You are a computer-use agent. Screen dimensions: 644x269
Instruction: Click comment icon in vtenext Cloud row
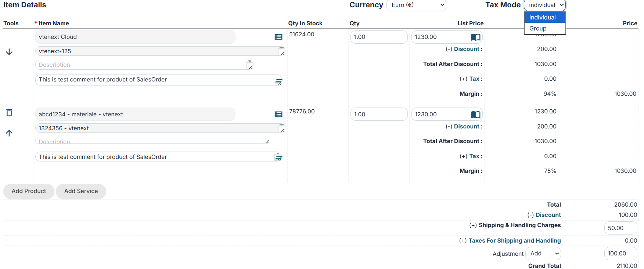tap(278, 81)
